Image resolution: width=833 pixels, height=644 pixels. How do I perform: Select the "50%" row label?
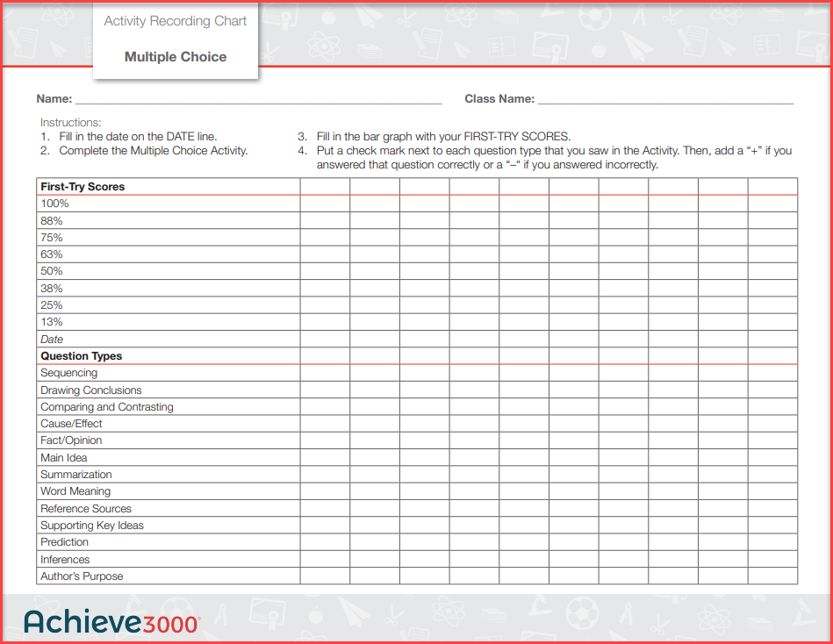tap(52, 271)
